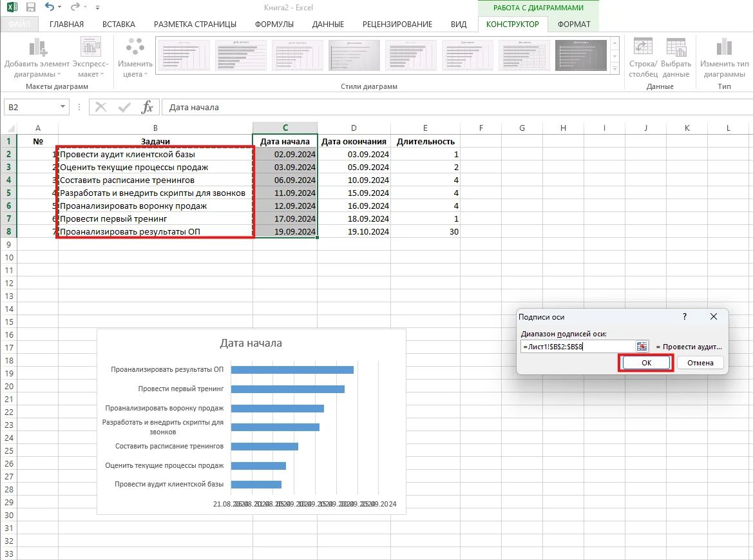Open the Customize Quick Access Toolbar arrow
The height and width of the screenshot is (560, 753).
click(x=97, y=8)
